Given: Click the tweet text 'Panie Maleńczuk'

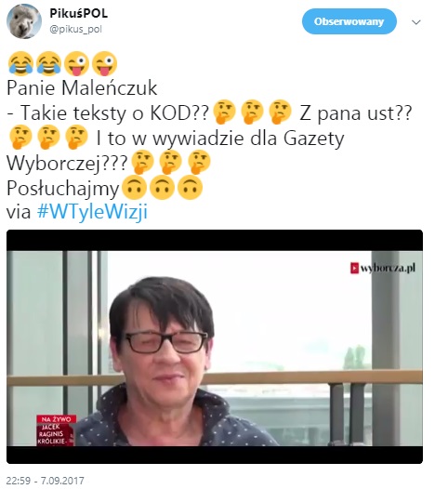Looking at the screenshot, I should 82,88.
